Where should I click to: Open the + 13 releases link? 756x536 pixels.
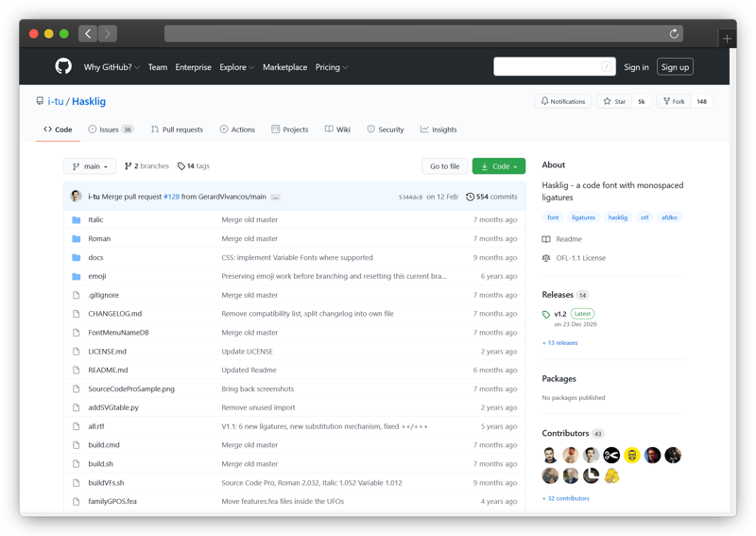coord(559,343)
